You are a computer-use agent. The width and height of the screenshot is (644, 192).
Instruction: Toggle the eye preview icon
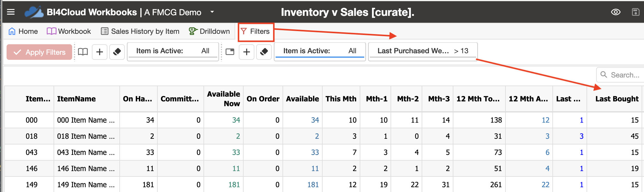tap(616, 12)
